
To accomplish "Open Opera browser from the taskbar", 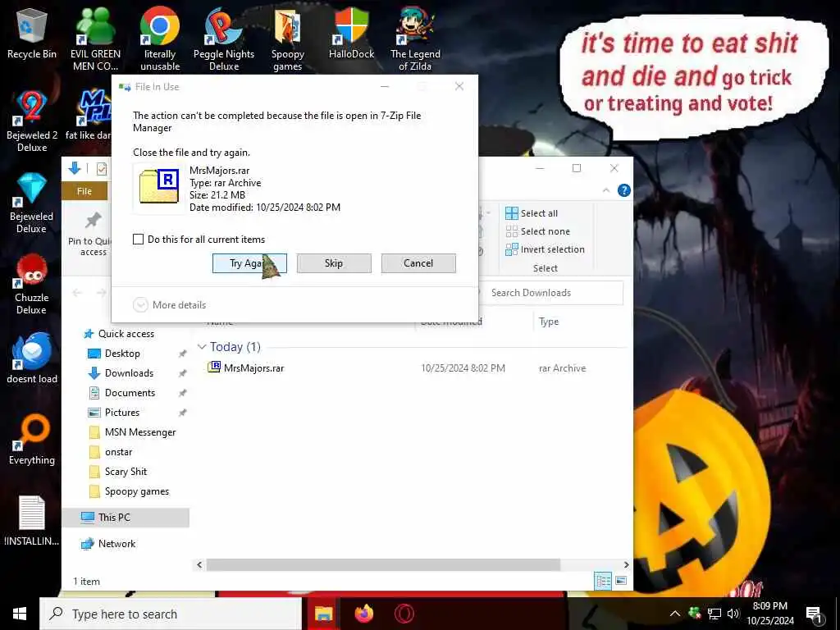I will pos(404,614).
